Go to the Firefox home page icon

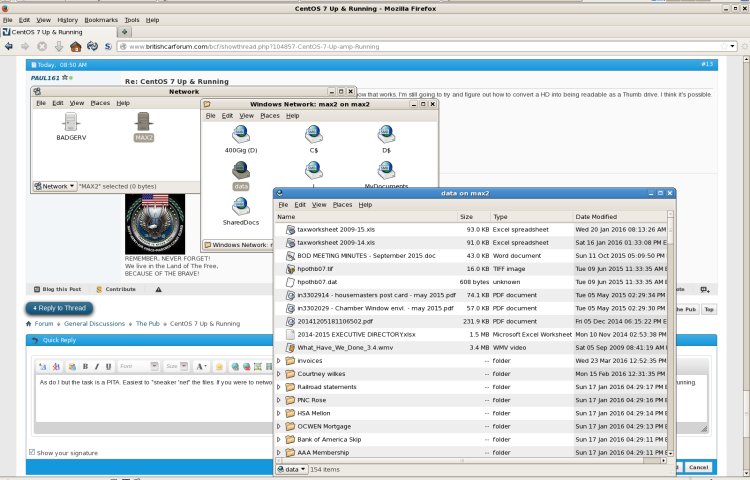pos(76,46)
